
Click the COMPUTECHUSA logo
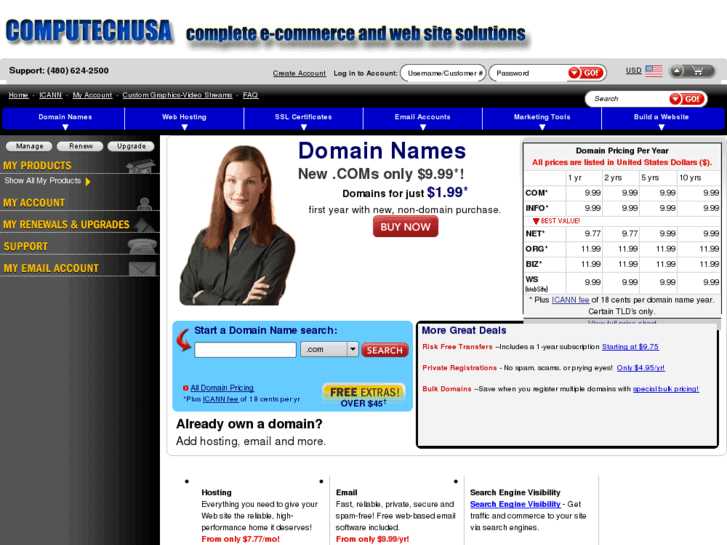click(89, 31)
